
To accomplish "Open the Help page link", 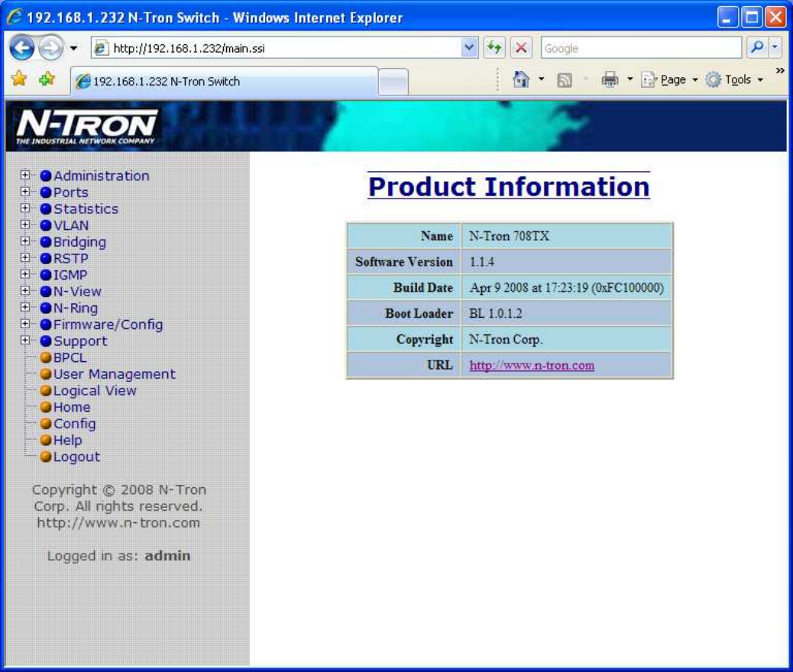I will tap(68, 441).
